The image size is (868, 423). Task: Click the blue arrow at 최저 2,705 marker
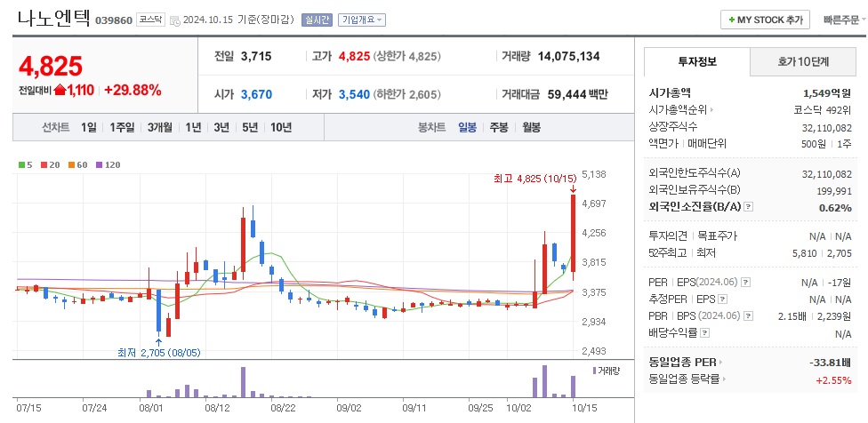click(x=159, y=342)
